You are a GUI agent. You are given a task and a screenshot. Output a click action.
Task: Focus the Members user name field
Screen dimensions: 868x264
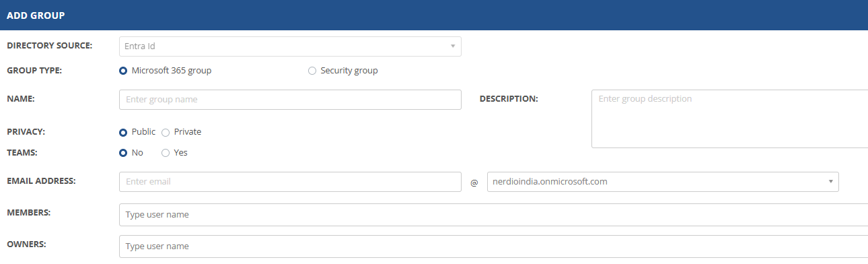pos(493,215)
